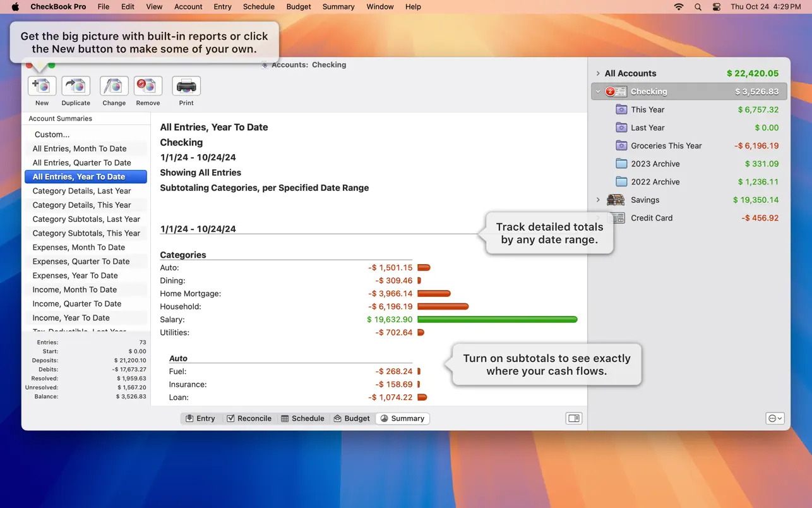
Task: Click the title bar document icon
Action: [265, 65]
